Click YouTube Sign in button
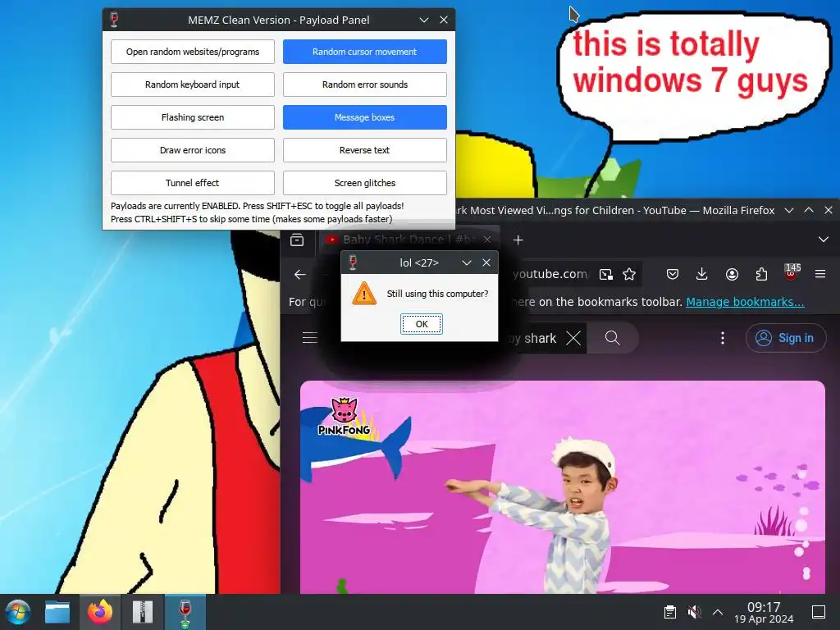This screenshot has width=840, height=630. pos(786,338)
